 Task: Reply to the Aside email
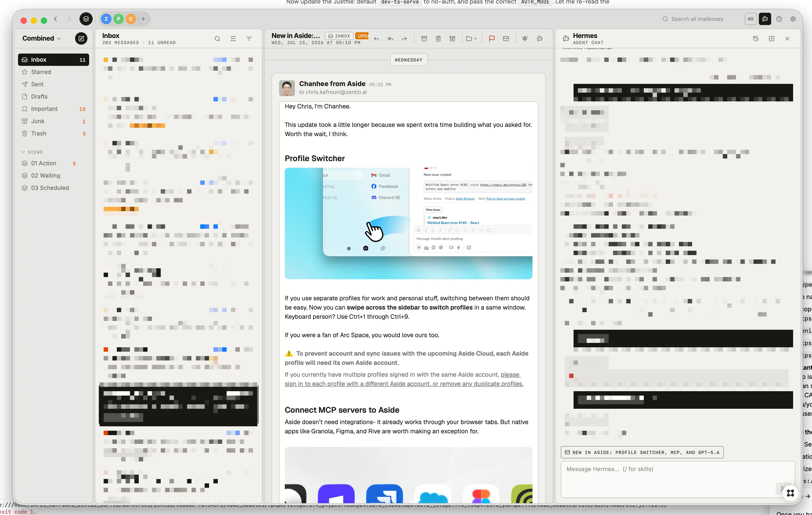(x=376, y=39)
